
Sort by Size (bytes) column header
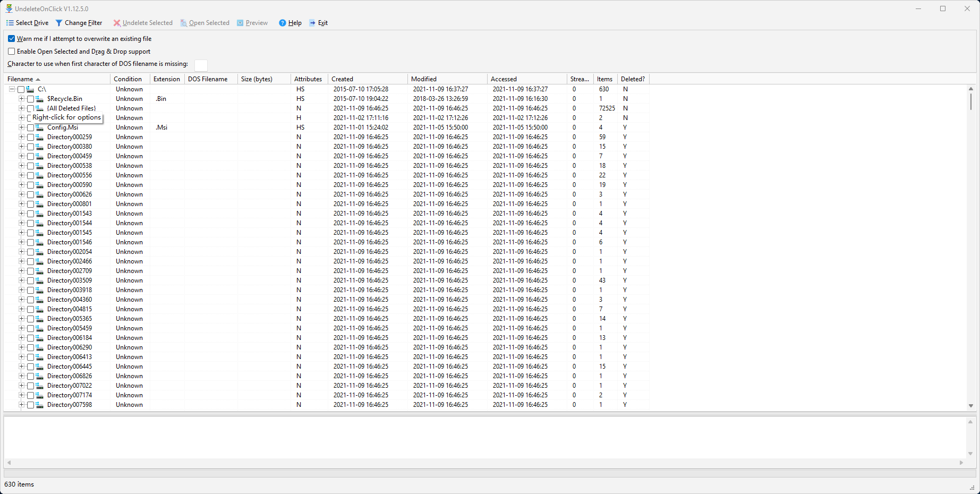click(x=264, y=79)
